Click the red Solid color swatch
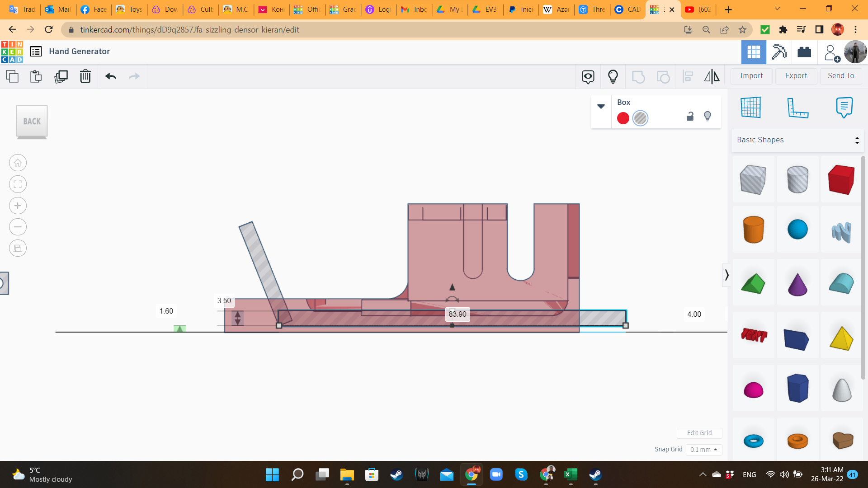Viewport: 868px width, 488px height. (623, 118)
